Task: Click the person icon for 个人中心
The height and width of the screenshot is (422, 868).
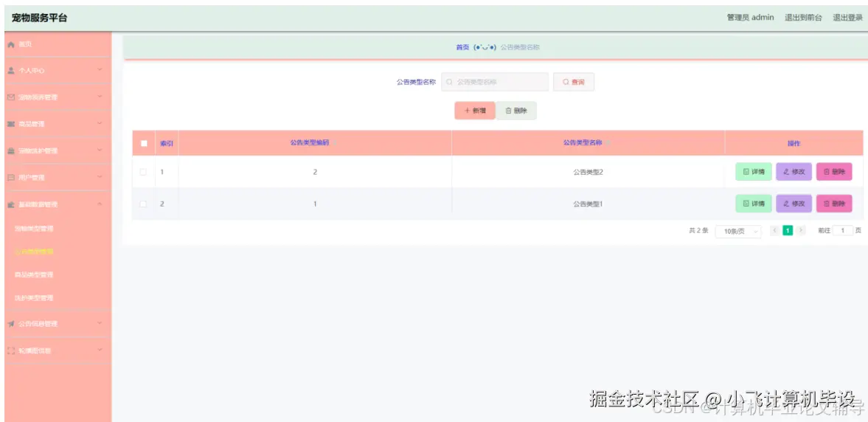Action: pyautogui.click(x=10, y=71)
